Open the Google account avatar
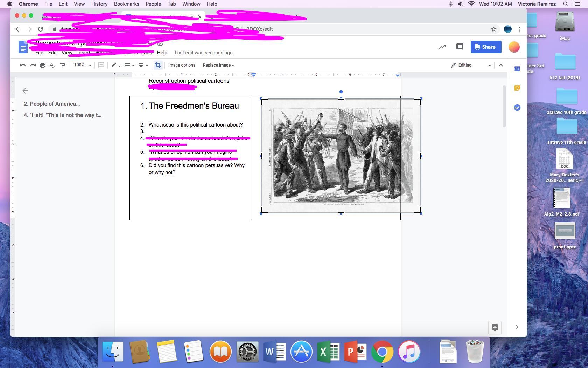588x368 pixels. [x=514, y=47]
